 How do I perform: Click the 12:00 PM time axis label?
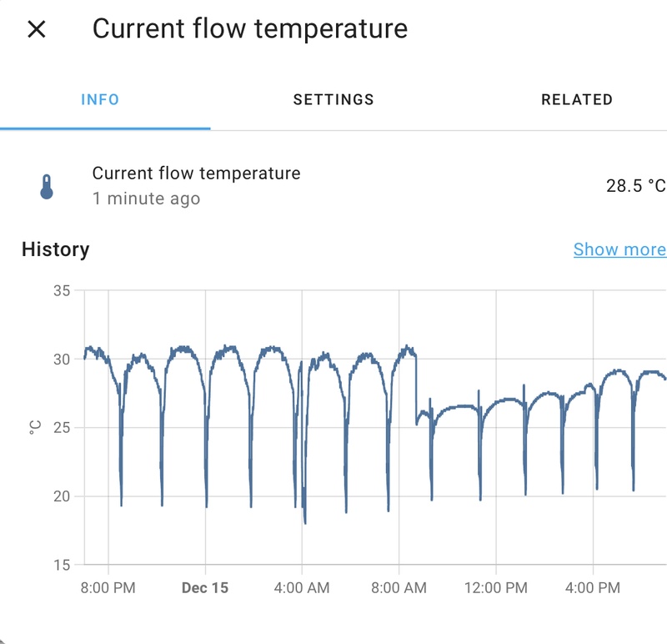click(495, 588)
